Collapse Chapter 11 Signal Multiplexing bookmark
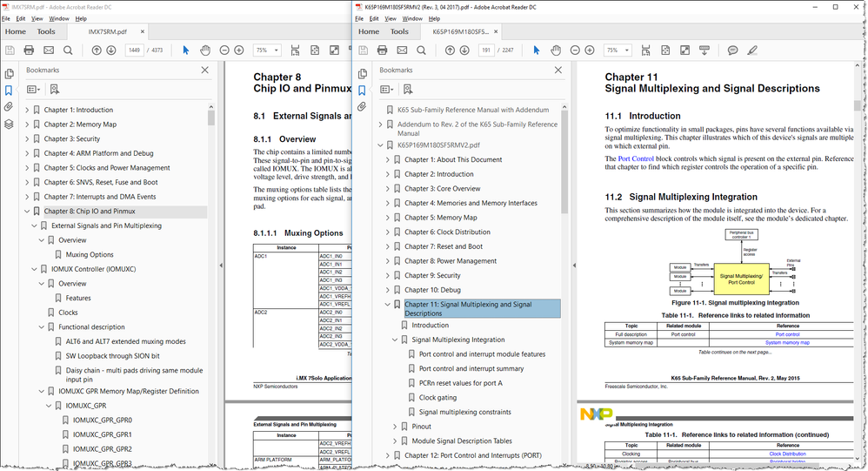Viewport: 868px width, 471px height. tap(388, 304)
